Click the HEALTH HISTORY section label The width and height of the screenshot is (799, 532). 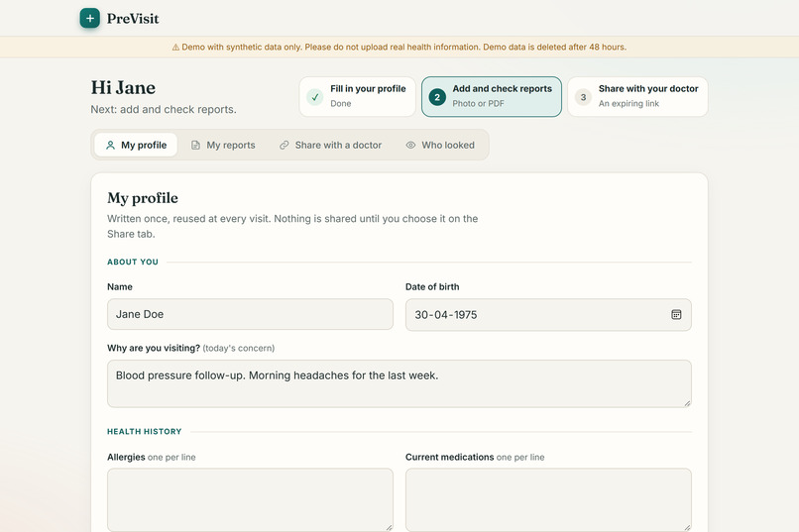click(144, 431)
